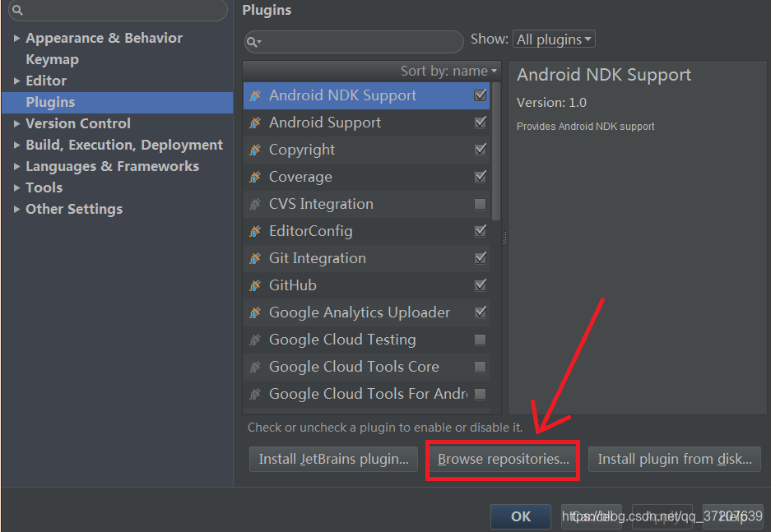Click the settings search magnifier icon

coord(17,10)
